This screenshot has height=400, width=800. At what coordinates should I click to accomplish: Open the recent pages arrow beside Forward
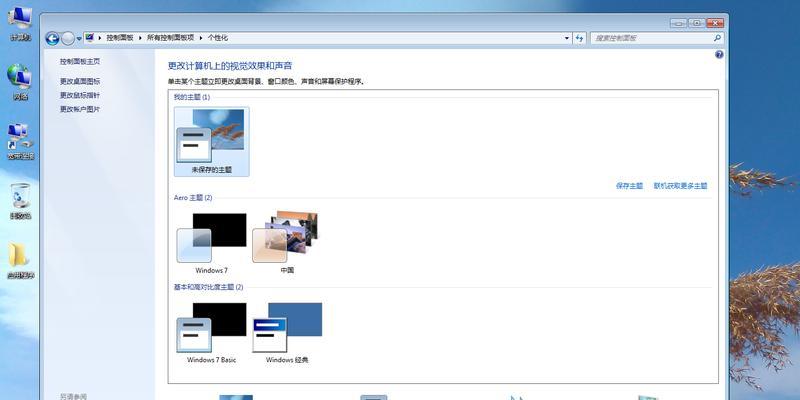click(79, 38)
